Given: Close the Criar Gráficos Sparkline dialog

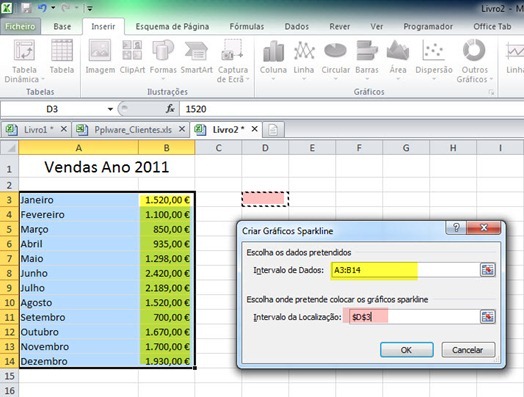Looking at the screenshot, I should pos(484,228).
